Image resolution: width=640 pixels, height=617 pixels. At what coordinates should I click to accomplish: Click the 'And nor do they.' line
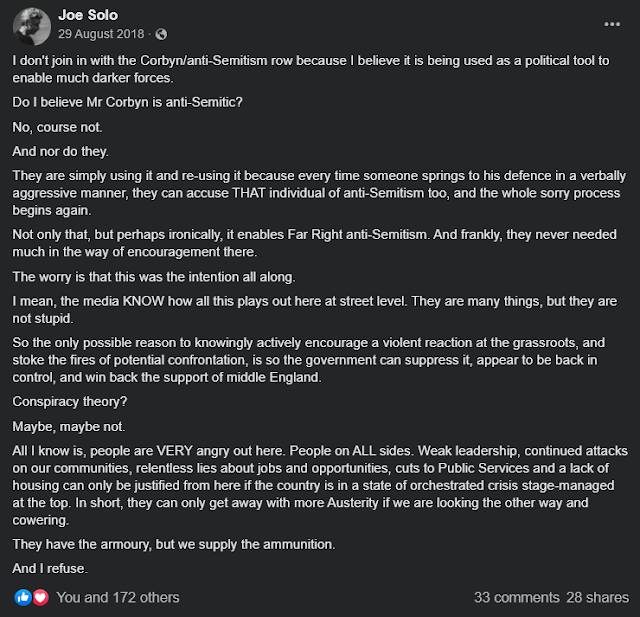(60, 151)
